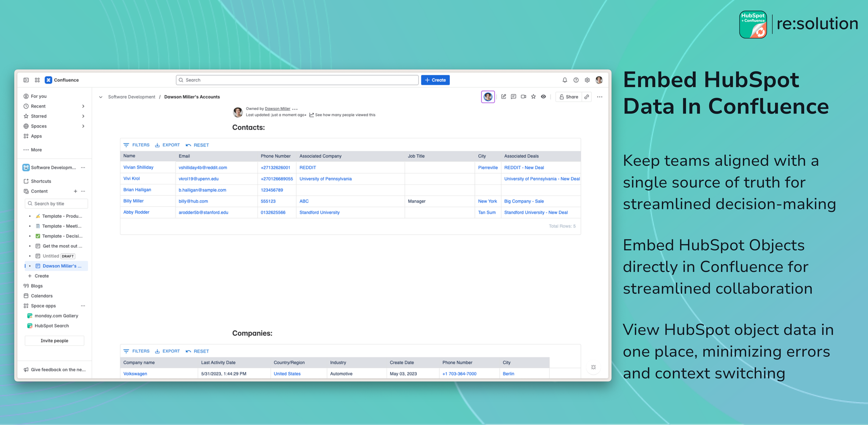Click the edit page pencil icon
The height and width of the screenshot is (425, 868).
[504, 97]
